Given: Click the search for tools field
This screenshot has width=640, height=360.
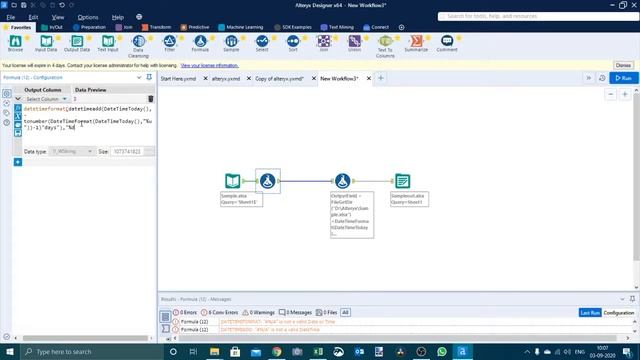Looking at the screenshot, I should click(538, 16).
